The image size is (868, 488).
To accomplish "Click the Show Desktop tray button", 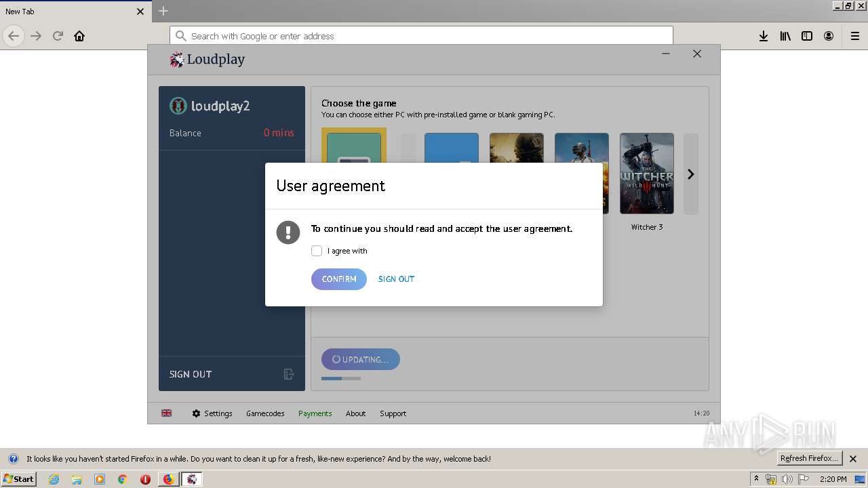I will [859, 479].
